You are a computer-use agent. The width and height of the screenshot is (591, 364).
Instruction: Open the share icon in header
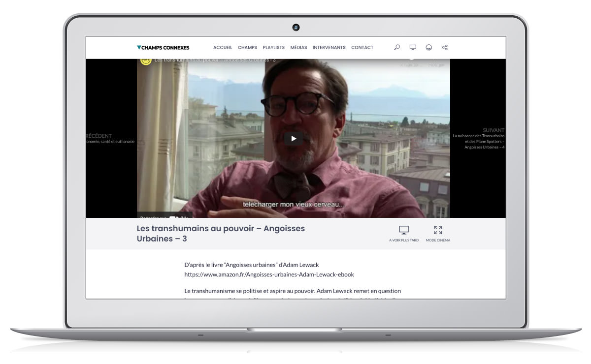point(445,47)
